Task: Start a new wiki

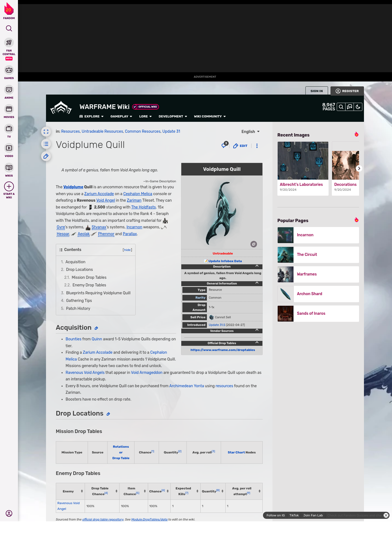Action: click(9, 190)
